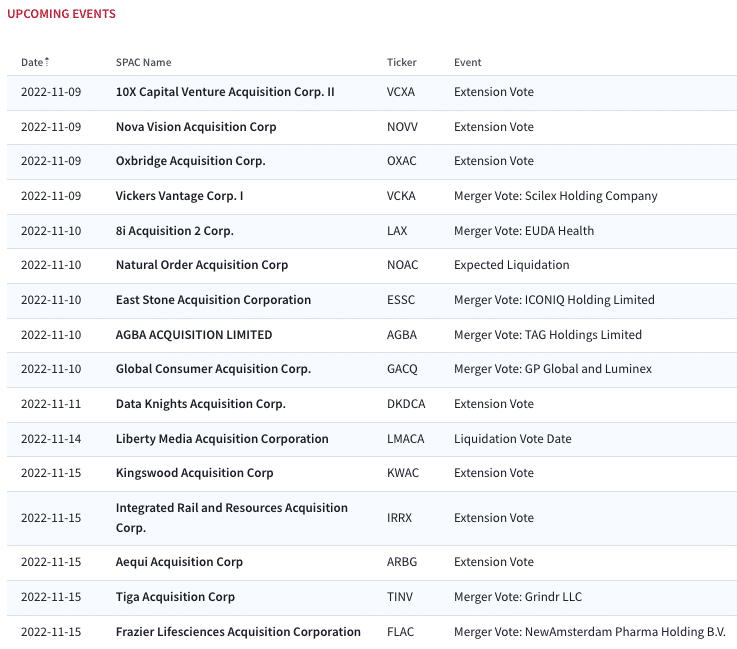
Task: Sort by Ticker column header
Action: pyautogui.click(x=401, y=62)
